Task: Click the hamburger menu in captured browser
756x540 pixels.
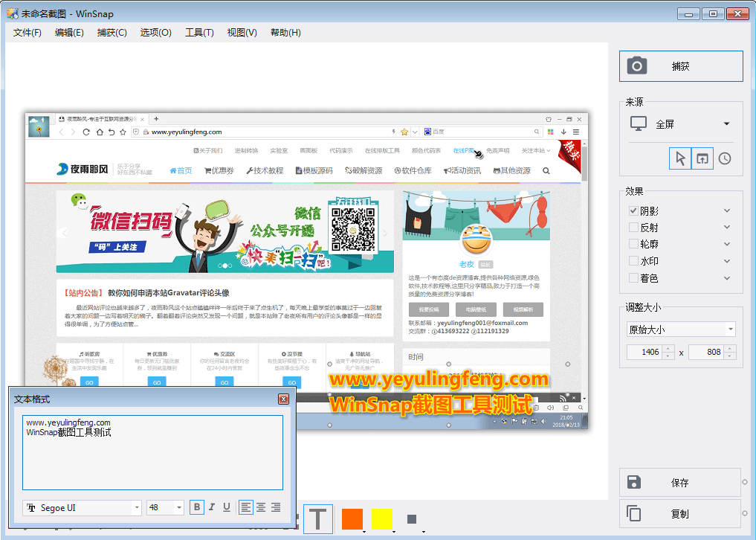Action: coord(576,132)
